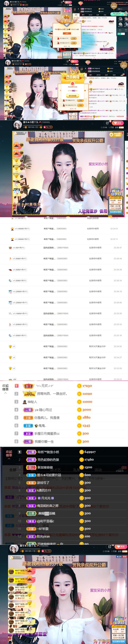Click the 11020 contribution value
Screen dimensions: 128x644
click(x=87, y=394)
